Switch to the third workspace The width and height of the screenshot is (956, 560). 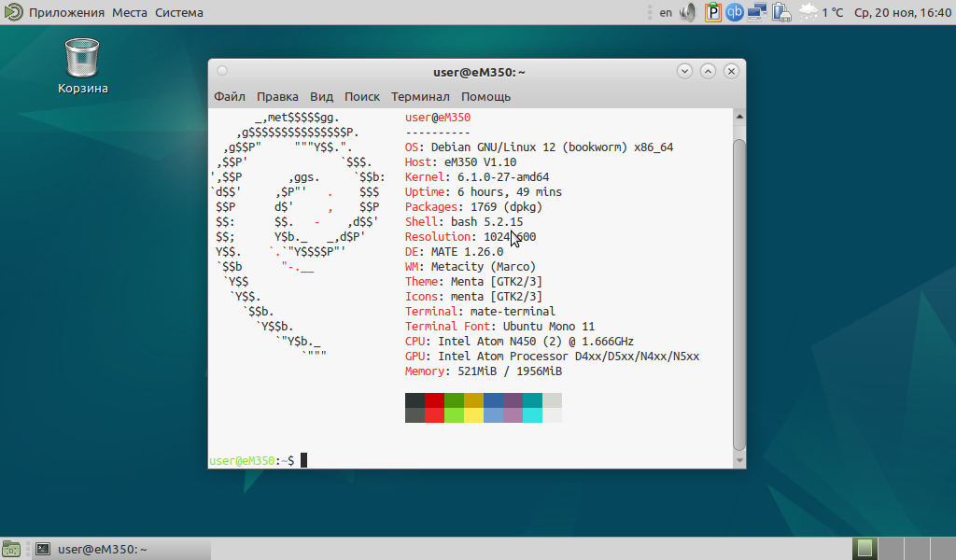pyautogui.click(x=917, y=549)
